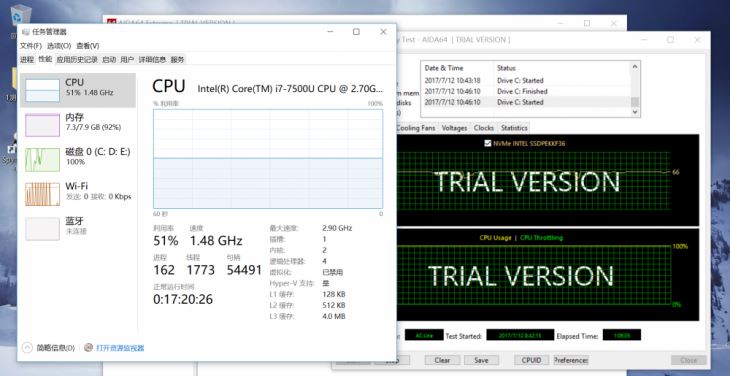Viewport: 730px width, 376px height.
Task: Select the Drive C: Finished log row
Action: 526,91
